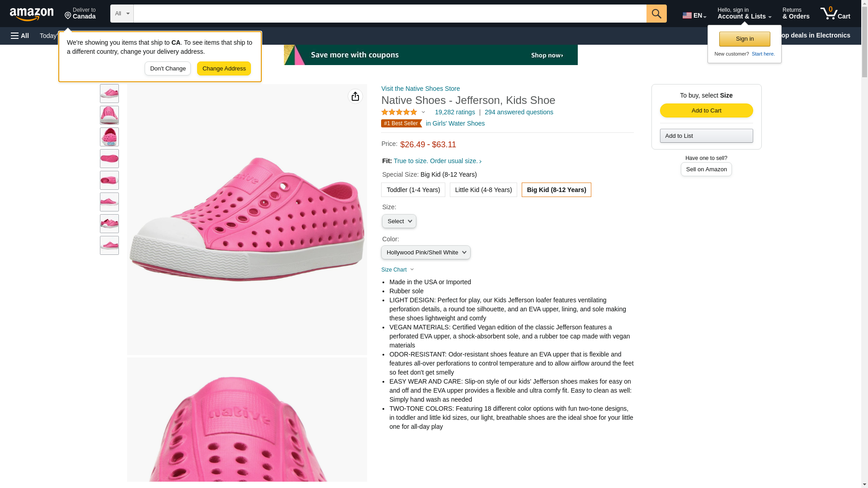Open the All hamburger menu
Viewport: 868px width, 488px height.
(20, 36)
